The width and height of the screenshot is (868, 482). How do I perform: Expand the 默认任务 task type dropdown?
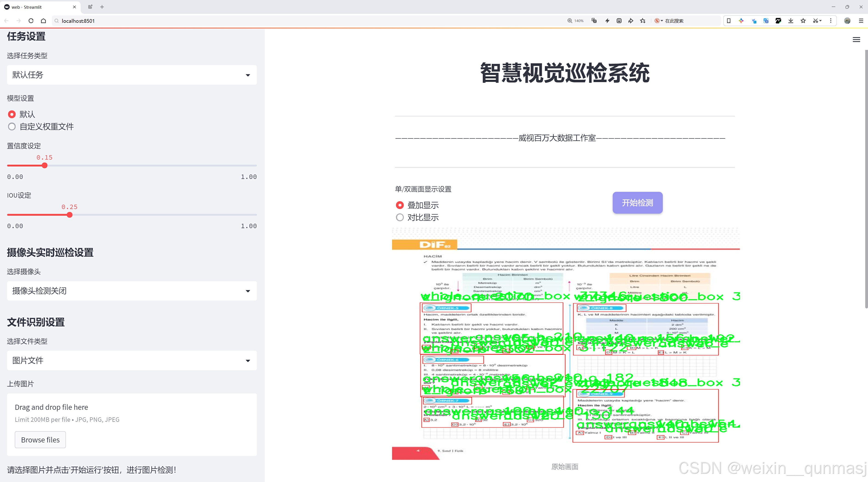coord(132,75)
